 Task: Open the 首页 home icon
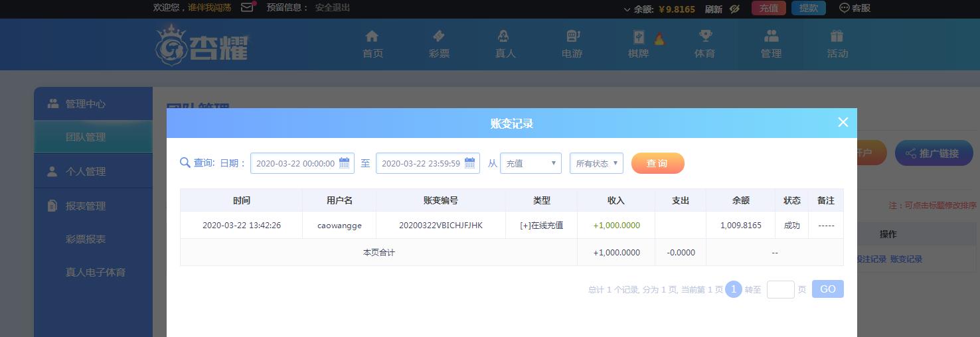tap(372, 36)
